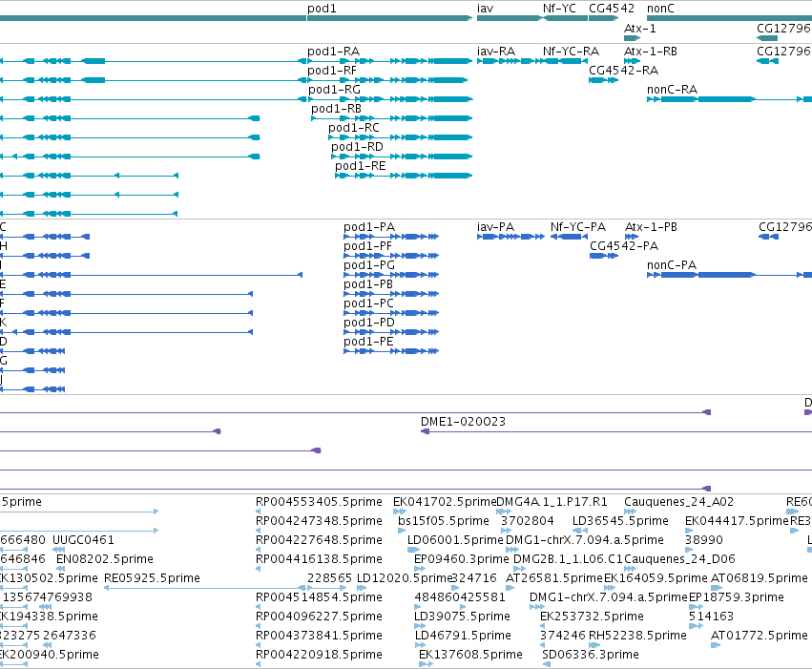Open DMG2B.1_1.L06.C1 label
This screenshot has width=812, height=669.
568,560
